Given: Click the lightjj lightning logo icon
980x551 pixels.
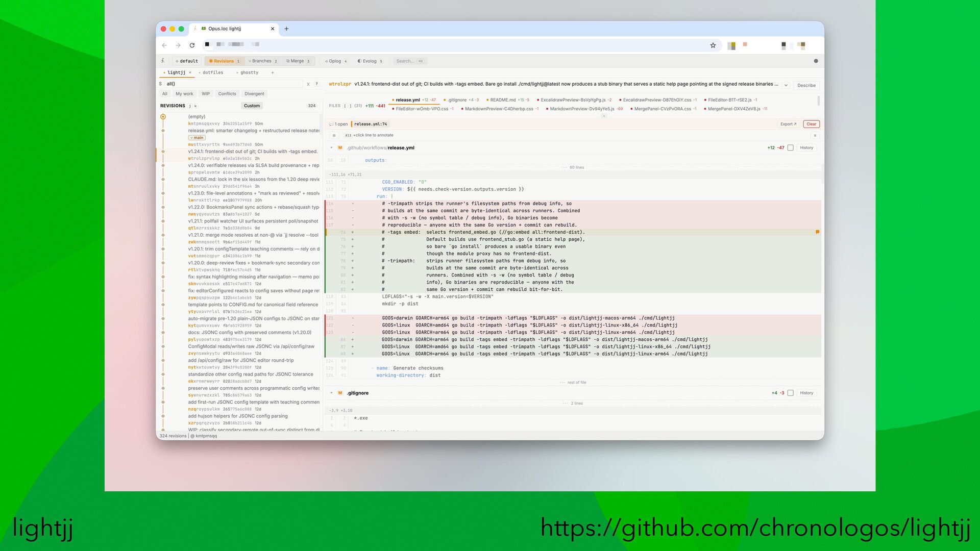Looking at the screenshot, I should coord(163,61).
